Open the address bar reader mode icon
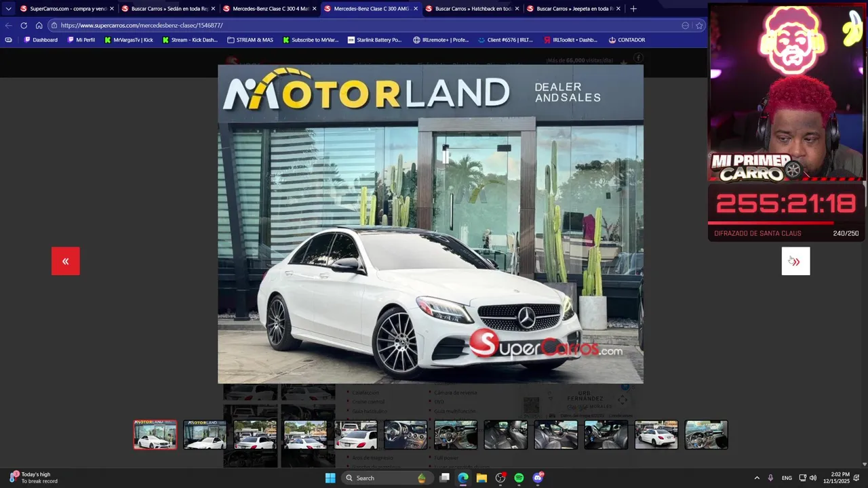 tap(686, 25)
